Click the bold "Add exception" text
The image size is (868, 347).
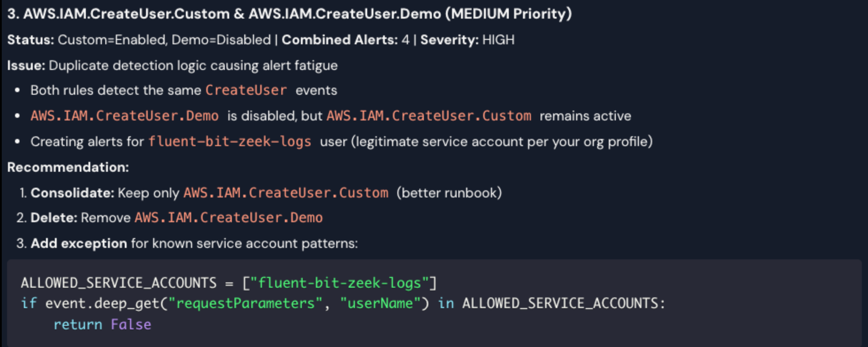pos(79,243)
